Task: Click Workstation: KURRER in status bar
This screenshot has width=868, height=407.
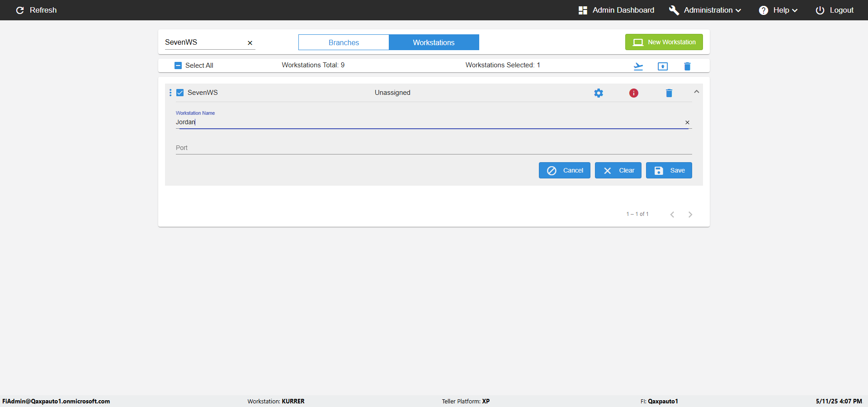Action: click(x=276, y=401)
